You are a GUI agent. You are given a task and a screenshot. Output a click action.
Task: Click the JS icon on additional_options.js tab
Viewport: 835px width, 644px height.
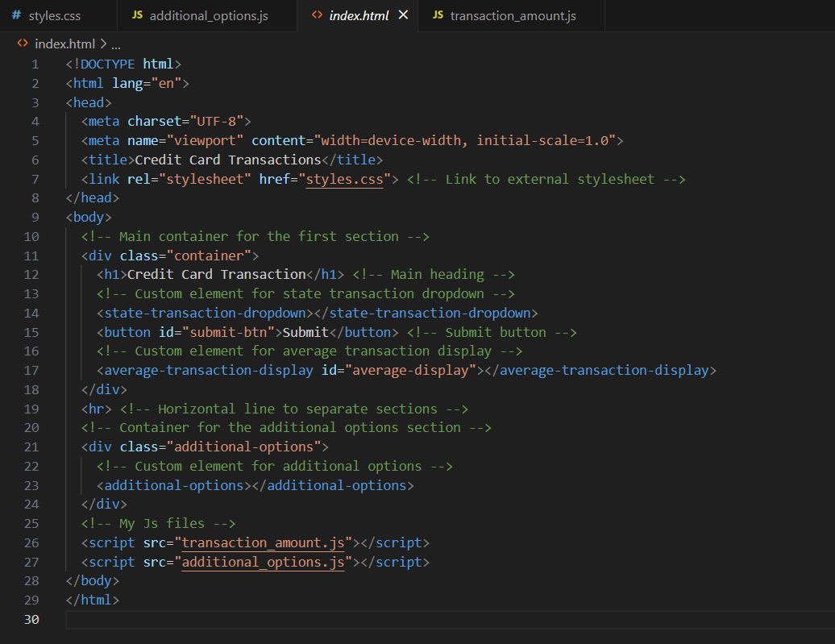tap(137, 15)
